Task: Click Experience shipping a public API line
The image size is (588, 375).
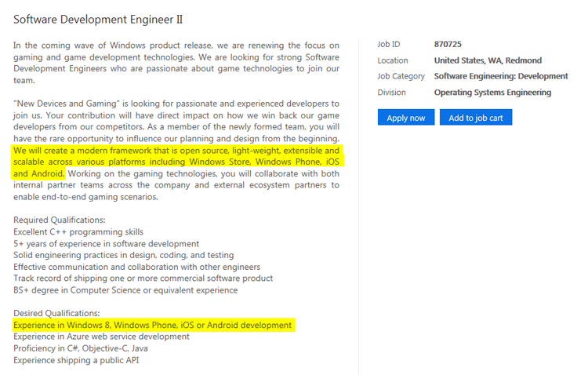Action: coord(76,360)
